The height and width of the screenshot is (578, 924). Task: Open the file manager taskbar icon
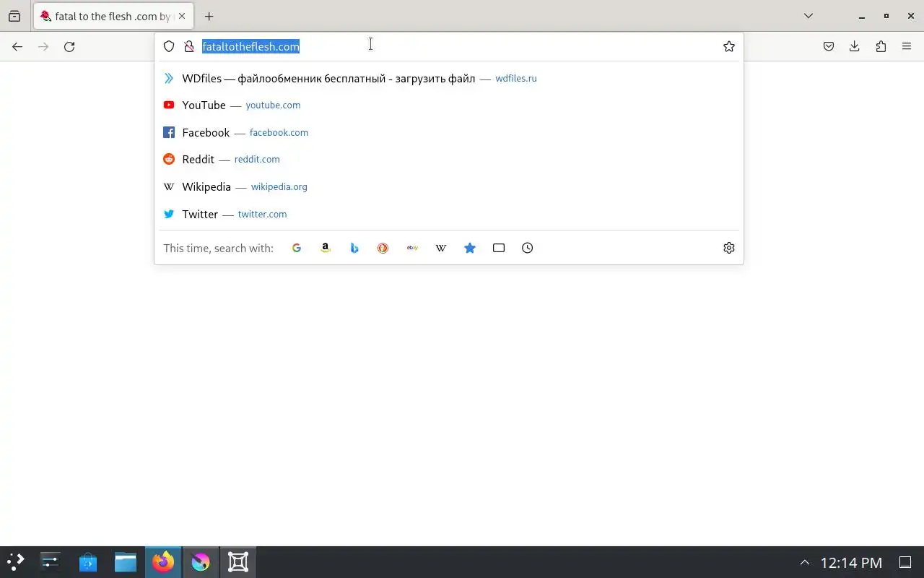click(x=126, y=561)
